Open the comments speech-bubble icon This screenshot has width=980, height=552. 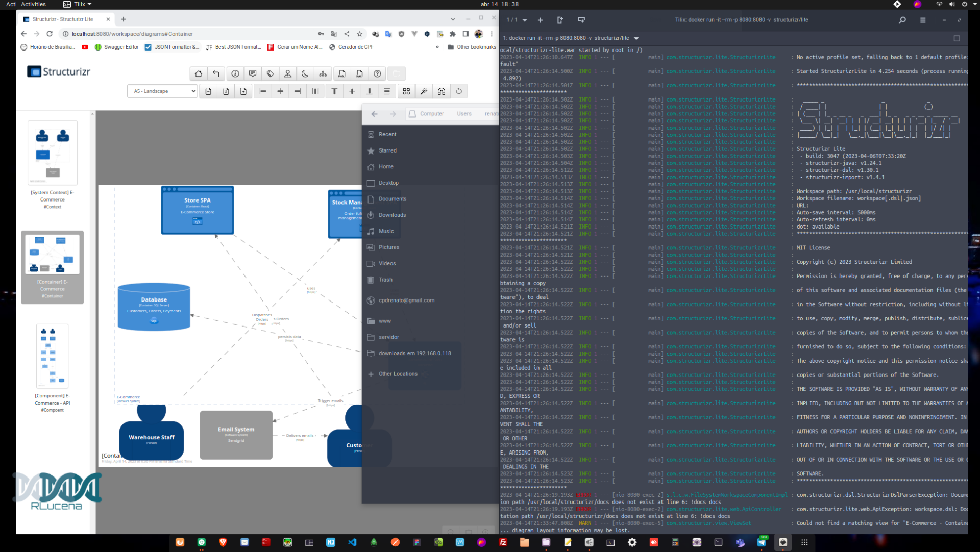point(253,73)
